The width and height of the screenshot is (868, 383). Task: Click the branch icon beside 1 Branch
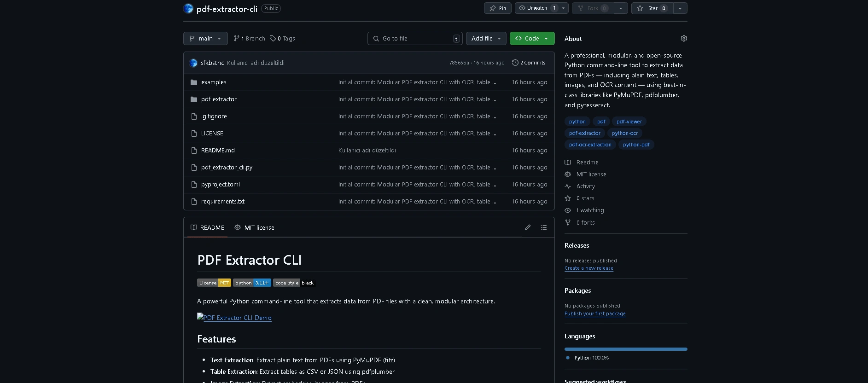[x=237, y=39]
